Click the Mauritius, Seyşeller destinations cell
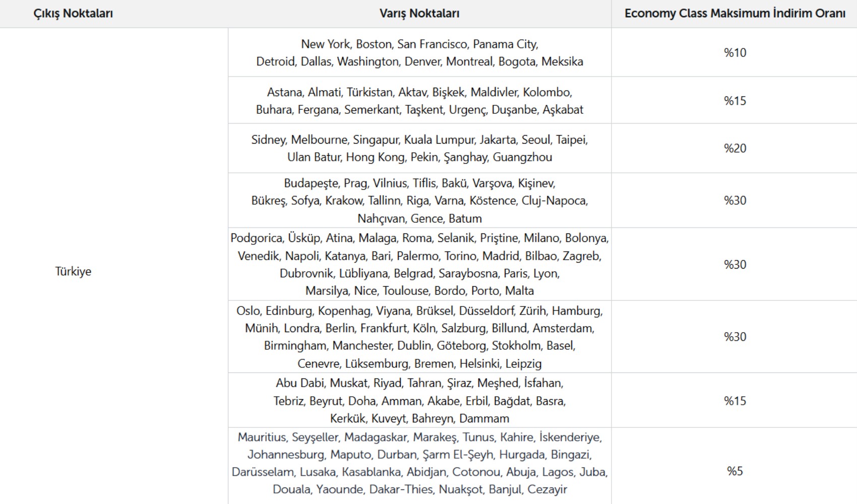857x504 pixels. coord(419,466)
